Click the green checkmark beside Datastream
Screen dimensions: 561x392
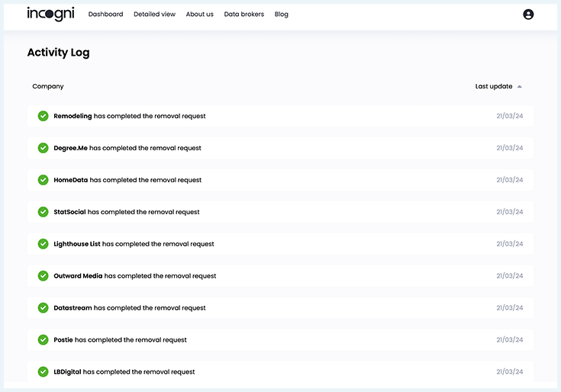[x=44, y=308]
